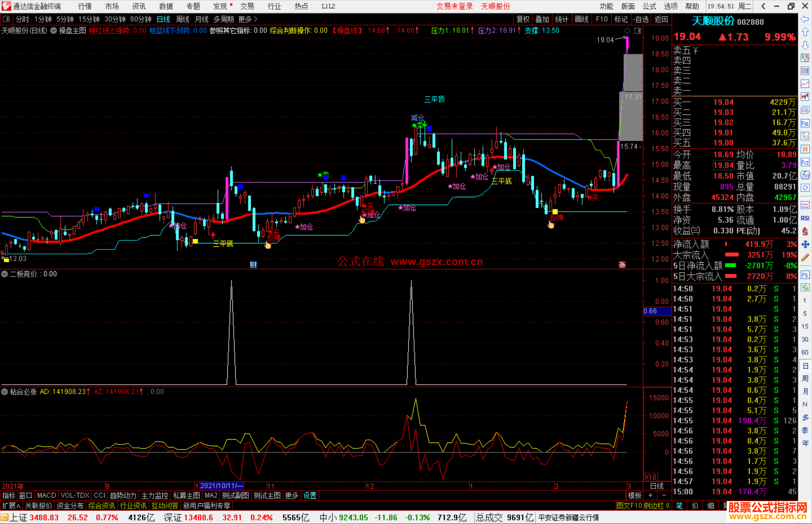Viewport: 812px width, 524px height.
Task: Click the red S arrow icon
Action: pos(805,231)
